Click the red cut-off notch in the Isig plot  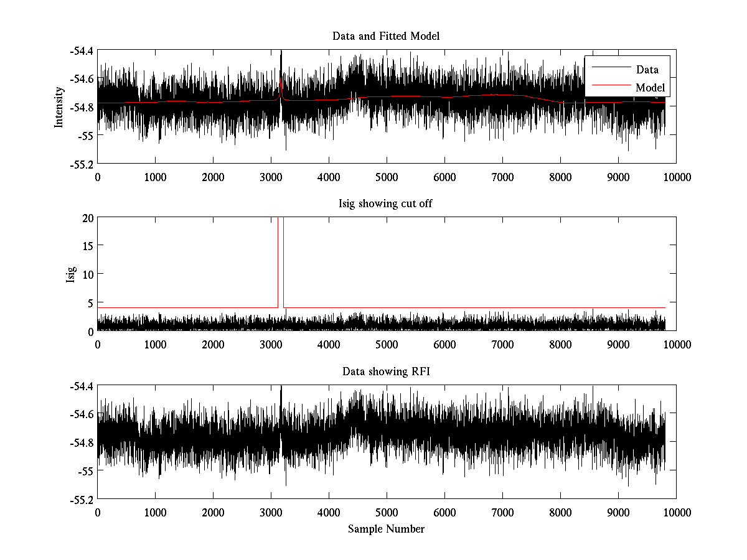281,261
